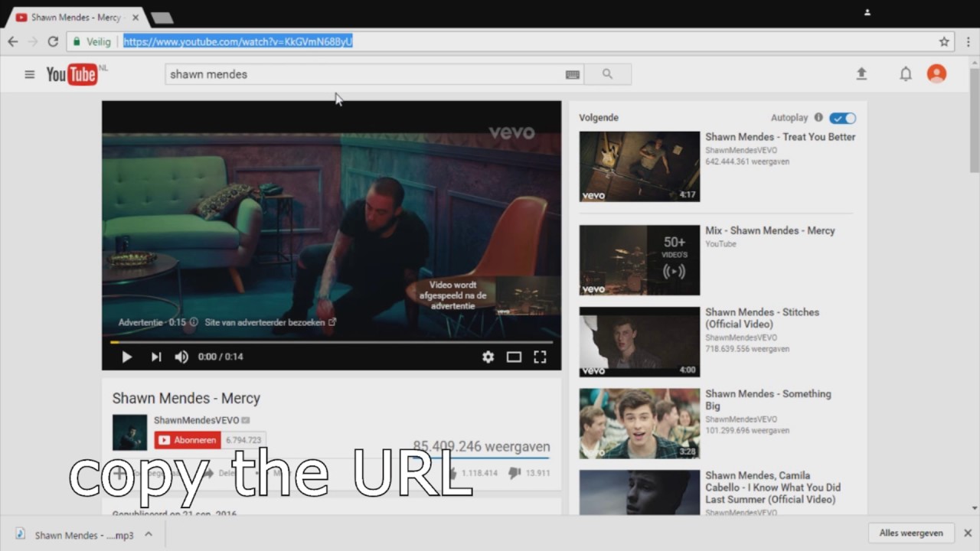Screen dimensions: 980x551
Task: Toggle the Autoplay switch
Action: click(843, 118)
